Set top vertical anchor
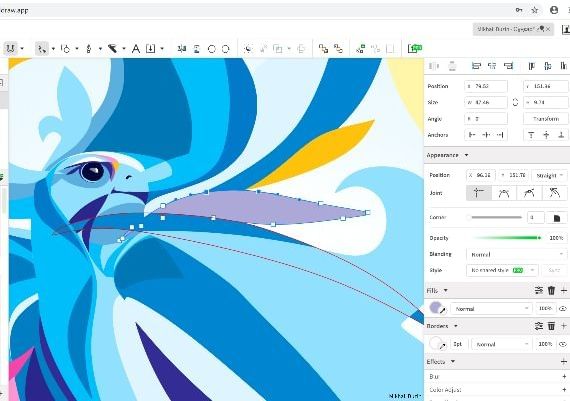Screen dimensions: 570x401 pos(531,135)
